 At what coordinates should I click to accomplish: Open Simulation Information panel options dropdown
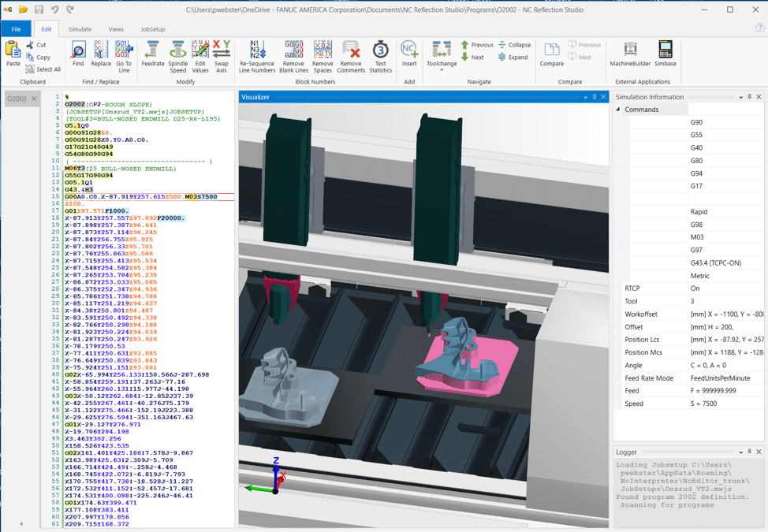tap(740, 98)
